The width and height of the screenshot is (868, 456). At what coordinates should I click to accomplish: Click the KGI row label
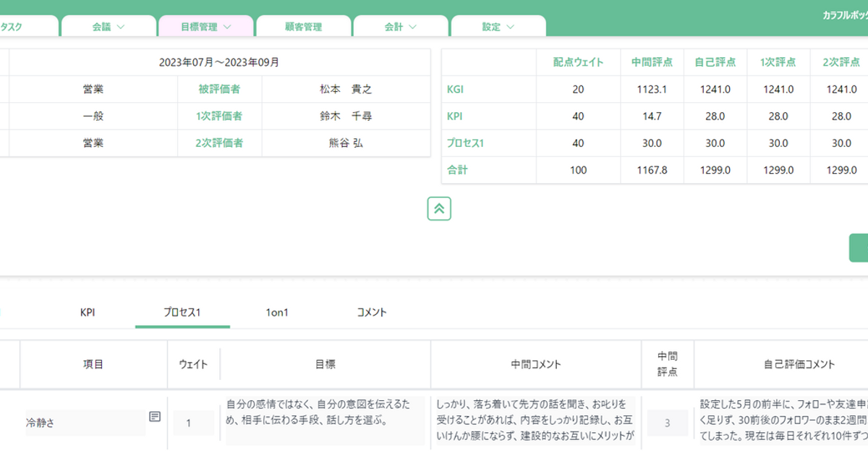pos(456,89)
